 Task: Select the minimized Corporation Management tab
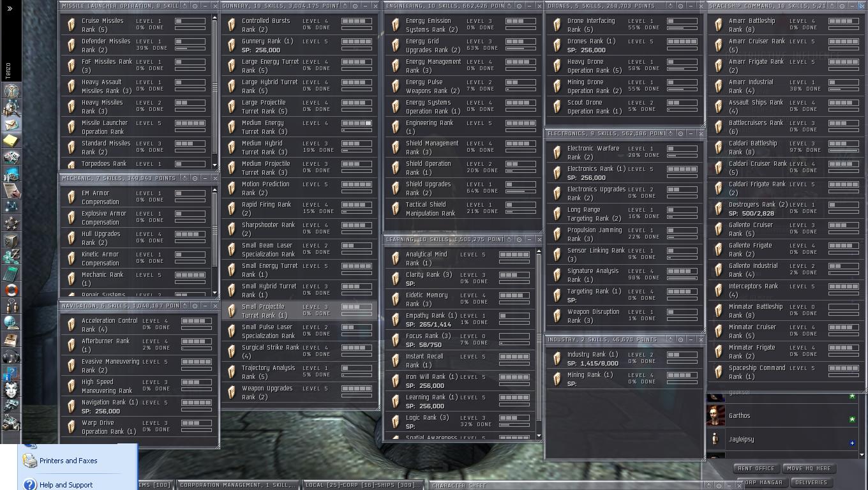coord(236,485)
